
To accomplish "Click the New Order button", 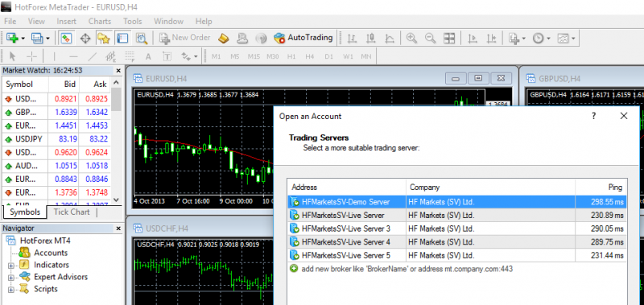I will [x=185, y=38].
